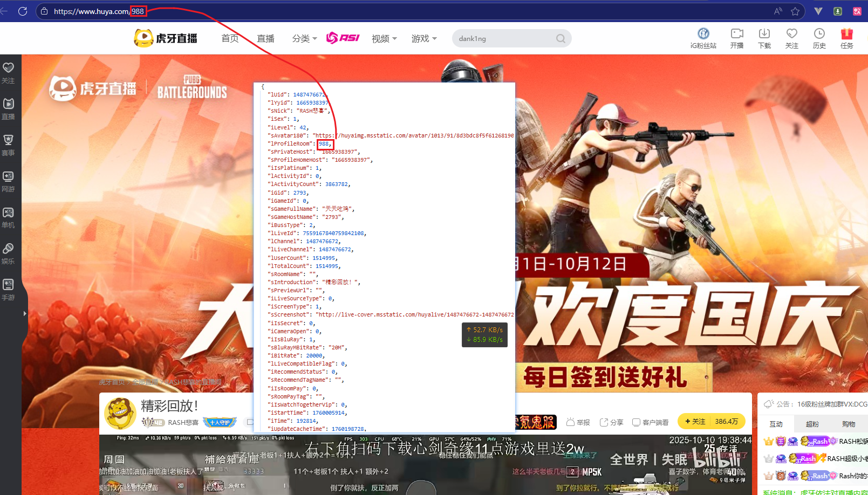This screenshot has width=868, height=495.
Task: Select the "lUserCount": 1514995 line
Action: 302,258
